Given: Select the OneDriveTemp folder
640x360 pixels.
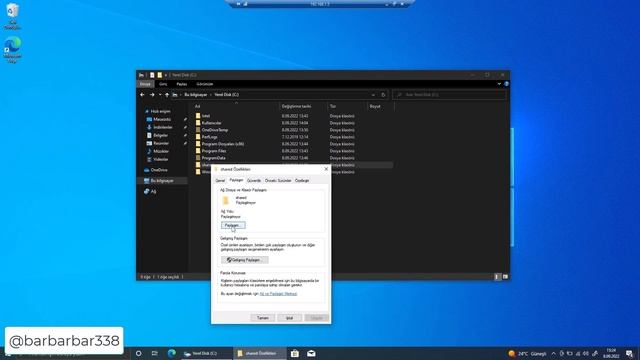Looking at the screenshot, I should [x=215, y=130].
